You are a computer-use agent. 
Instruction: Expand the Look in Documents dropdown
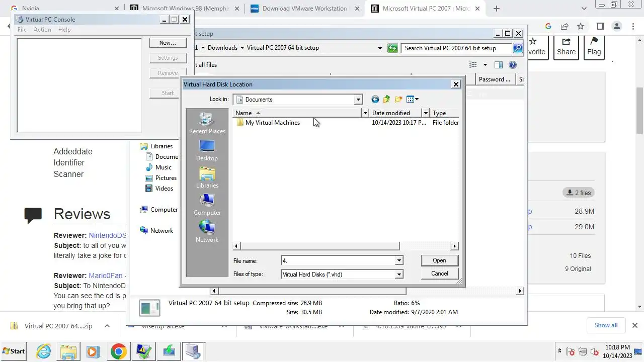point(358,100)
